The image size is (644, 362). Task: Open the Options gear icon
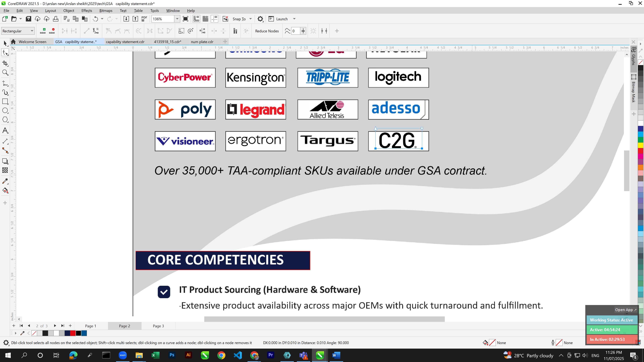click(x=260, y=19)
